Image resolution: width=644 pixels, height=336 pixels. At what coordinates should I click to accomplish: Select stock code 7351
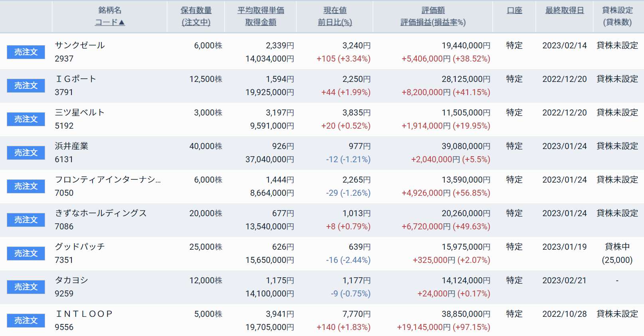pyautogui.click(x=64, y=260)
